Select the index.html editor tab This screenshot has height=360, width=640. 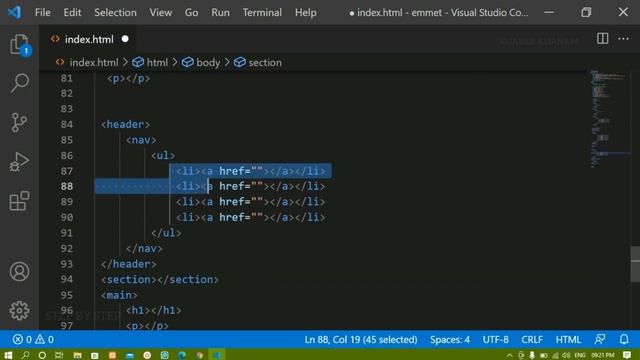click(89, 39)
